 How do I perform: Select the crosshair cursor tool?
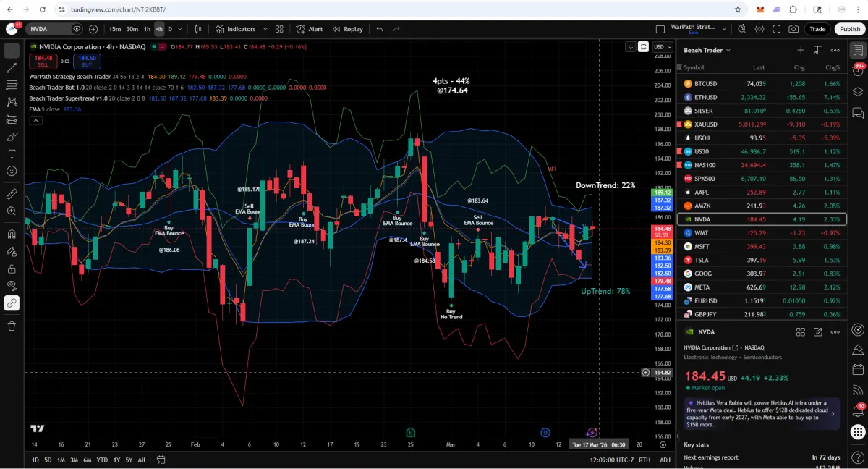pyautogui.click(x=12, y=51)
